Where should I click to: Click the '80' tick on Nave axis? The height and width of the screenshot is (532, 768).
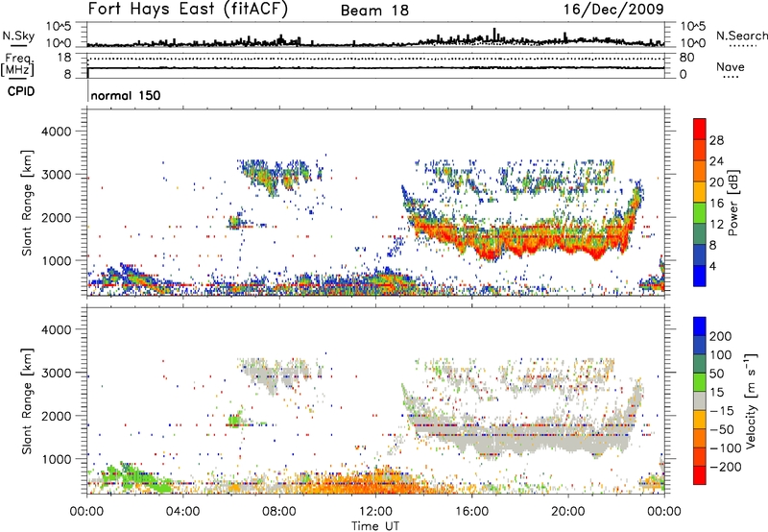coord(686,58)
